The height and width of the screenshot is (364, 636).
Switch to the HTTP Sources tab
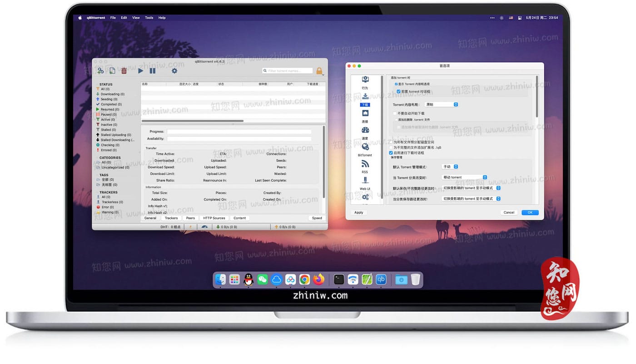[x=214, y=218]
